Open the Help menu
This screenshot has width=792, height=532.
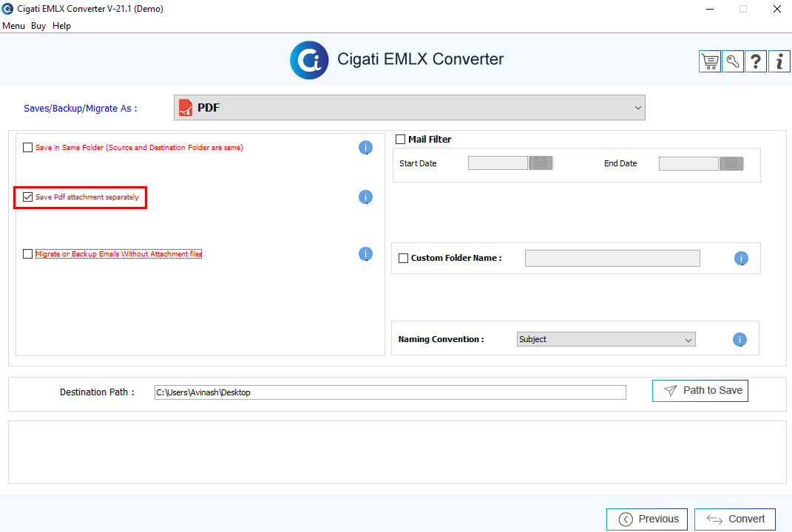61,26
